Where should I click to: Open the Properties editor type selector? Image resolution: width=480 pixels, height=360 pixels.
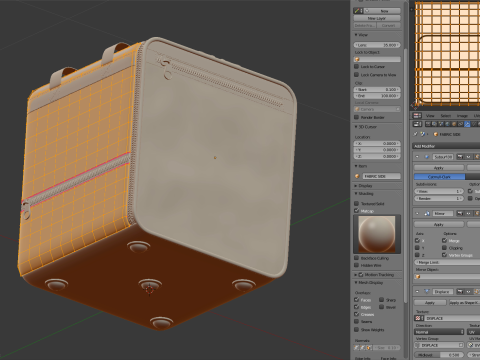(x=417, y=124)
